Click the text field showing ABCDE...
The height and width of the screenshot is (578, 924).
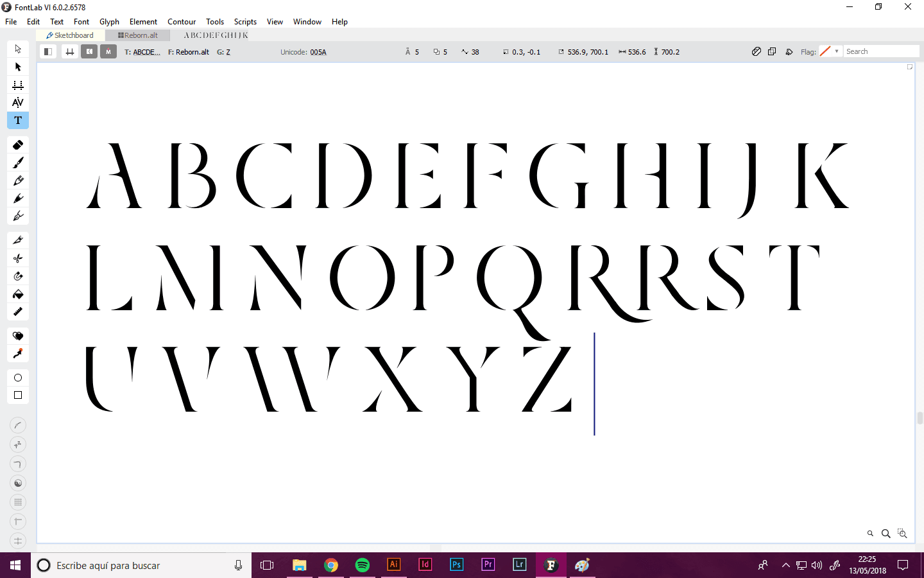click(x=147, y=52)
